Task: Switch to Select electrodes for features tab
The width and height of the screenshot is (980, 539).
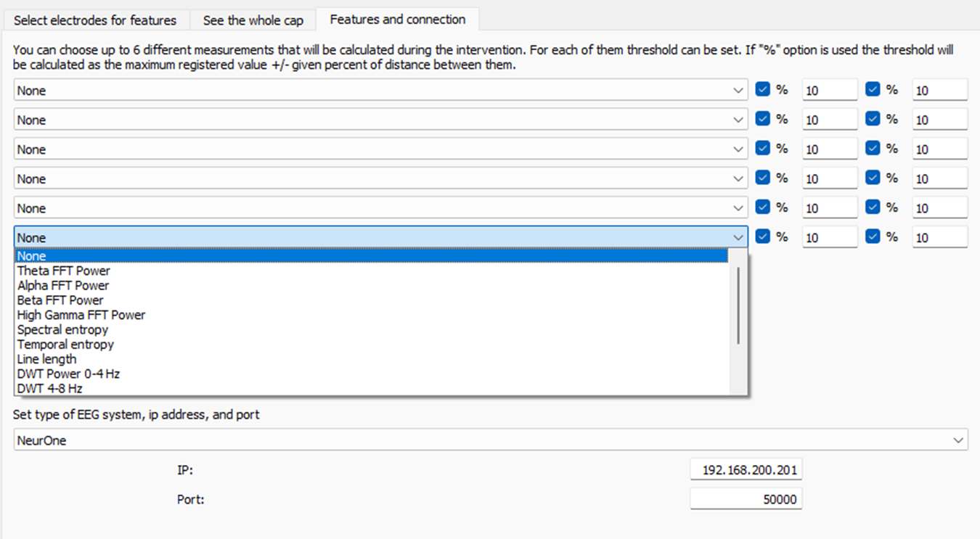Action: pyautogui.click(x=94, y=20)
